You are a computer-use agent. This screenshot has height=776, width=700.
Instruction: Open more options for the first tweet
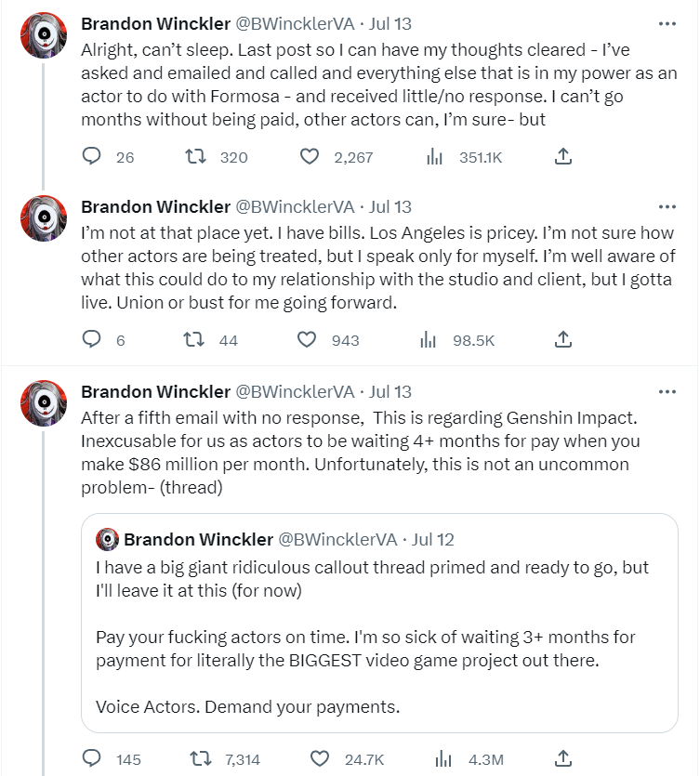(x=667, y=22)
